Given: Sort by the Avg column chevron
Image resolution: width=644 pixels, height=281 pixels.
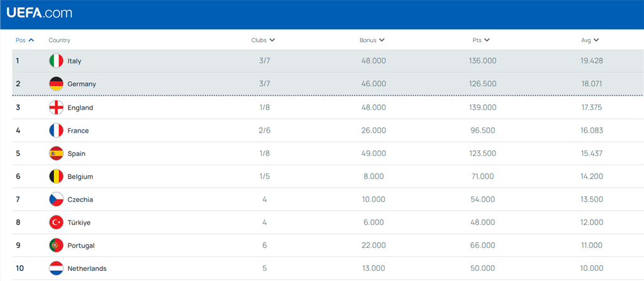Looking at the screenshot, I should pos(596,40).
